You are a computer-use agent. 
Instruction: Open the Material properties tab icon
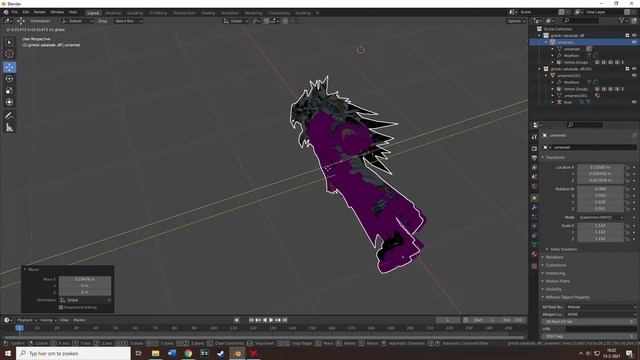[x=534, y=254]
